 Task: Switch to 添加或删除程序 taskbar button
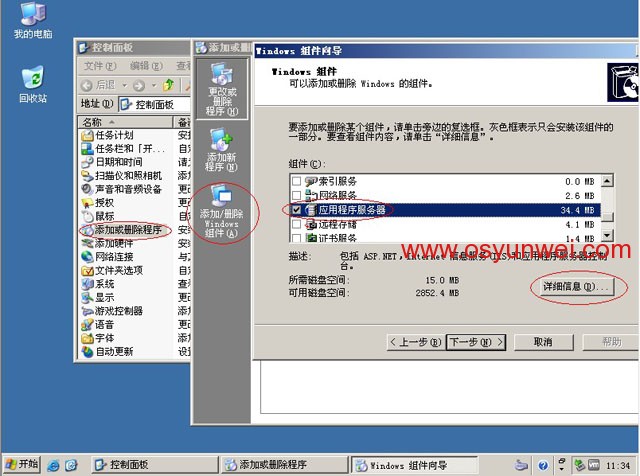284,465
